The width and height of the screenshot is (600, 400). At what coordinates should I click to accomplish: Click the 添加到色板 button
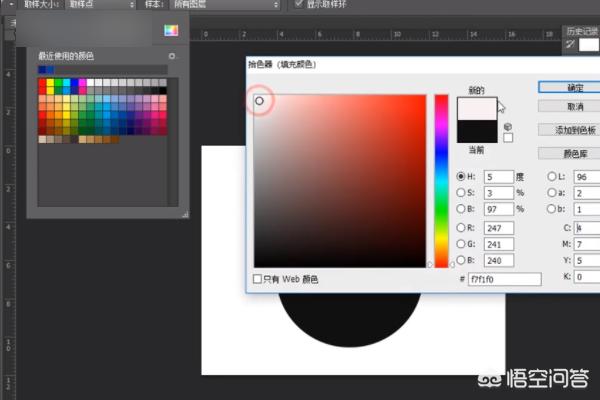571,130
